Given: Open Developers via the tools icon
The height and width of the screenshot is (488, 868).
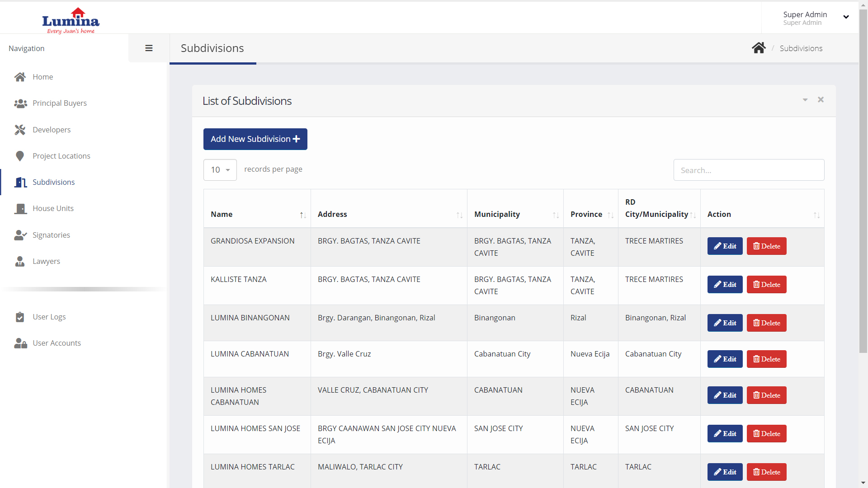Looking at the screenshot, I should click(20, 130).
